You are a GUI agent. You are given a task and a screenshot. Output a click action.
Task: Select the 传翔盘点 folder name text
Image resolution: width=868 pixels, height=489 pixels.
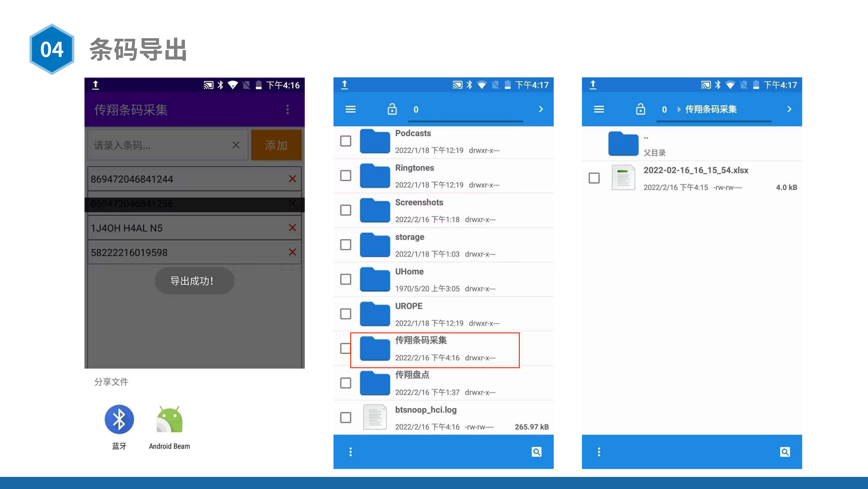point(412,375)
